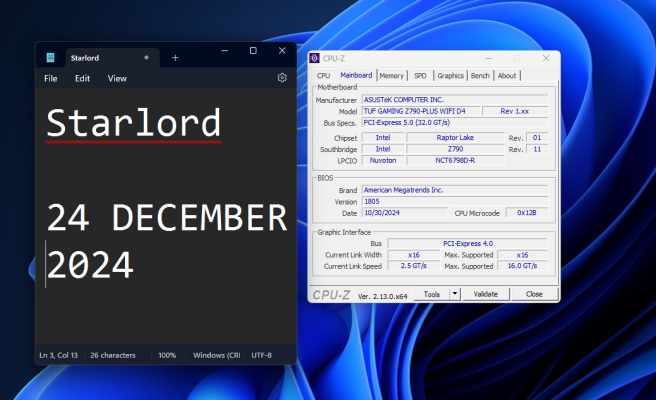Click the Validate button
This screenshot has height=400, width=656.
(486, 294)
